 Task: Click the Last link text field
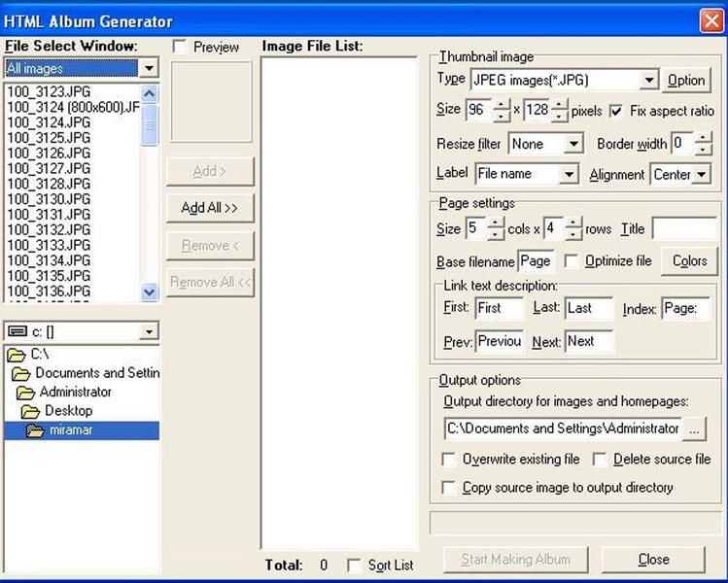pyautogui.click(x=589, y=308)
